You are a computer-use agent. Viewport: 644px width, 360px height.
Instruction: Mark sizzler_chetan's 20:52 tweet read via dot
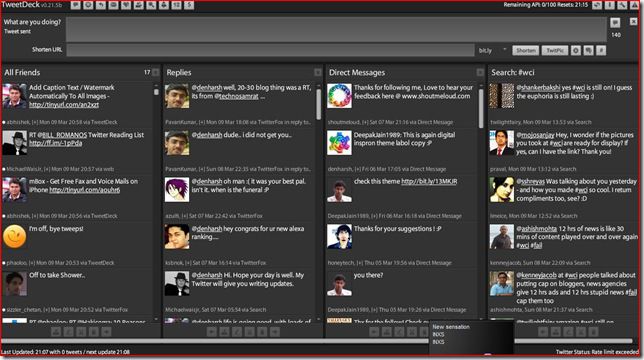pos(4,310)
